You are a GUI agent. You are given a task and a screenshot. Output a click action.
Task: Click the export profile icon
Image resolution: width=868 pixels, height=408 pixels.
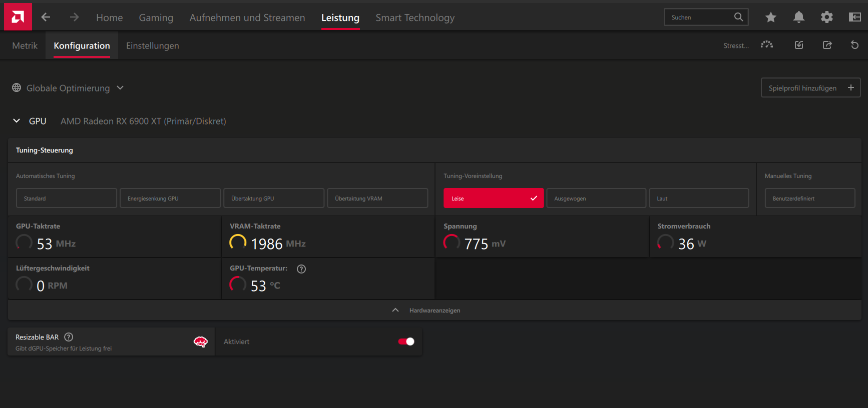(827, 45)
